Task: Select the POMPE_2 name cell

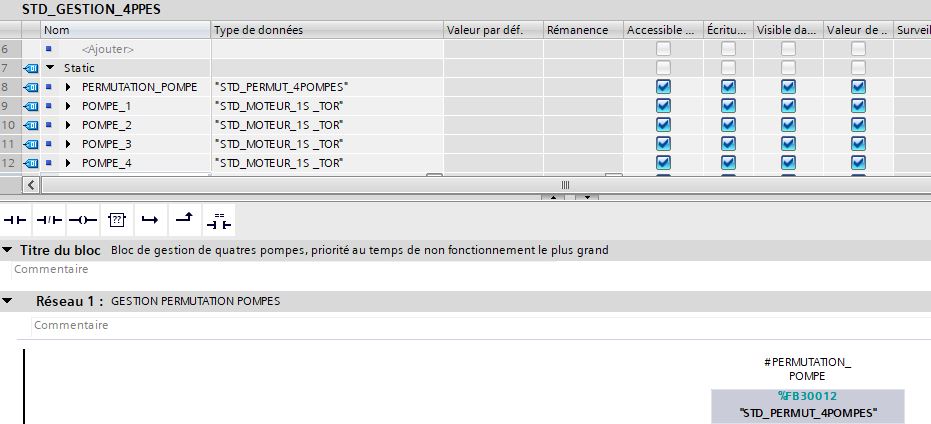Action: click(x=107, y=125)
